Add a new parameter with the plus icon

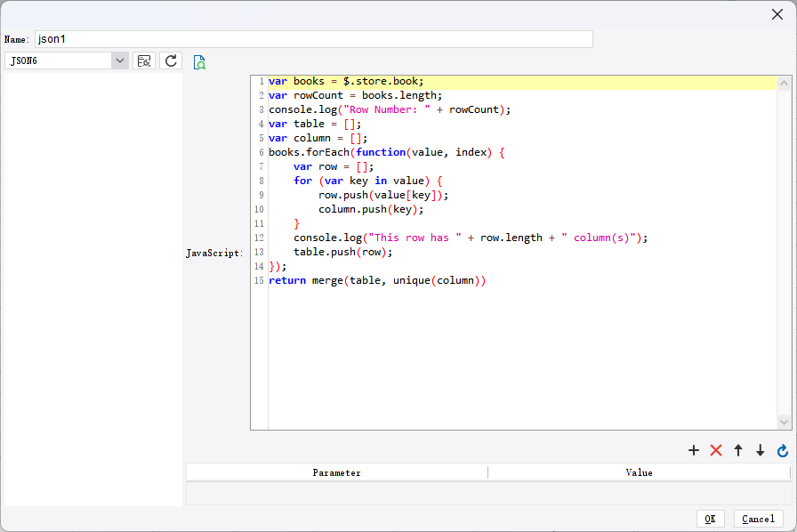pos(694,451)
